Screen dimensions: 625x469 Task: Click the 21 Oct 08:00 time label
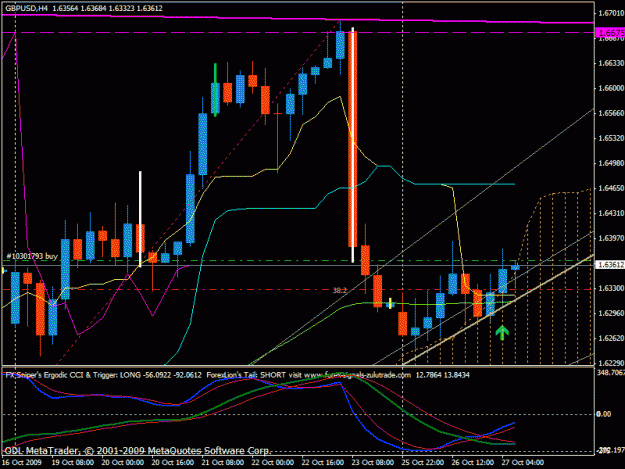coord(222,463)
